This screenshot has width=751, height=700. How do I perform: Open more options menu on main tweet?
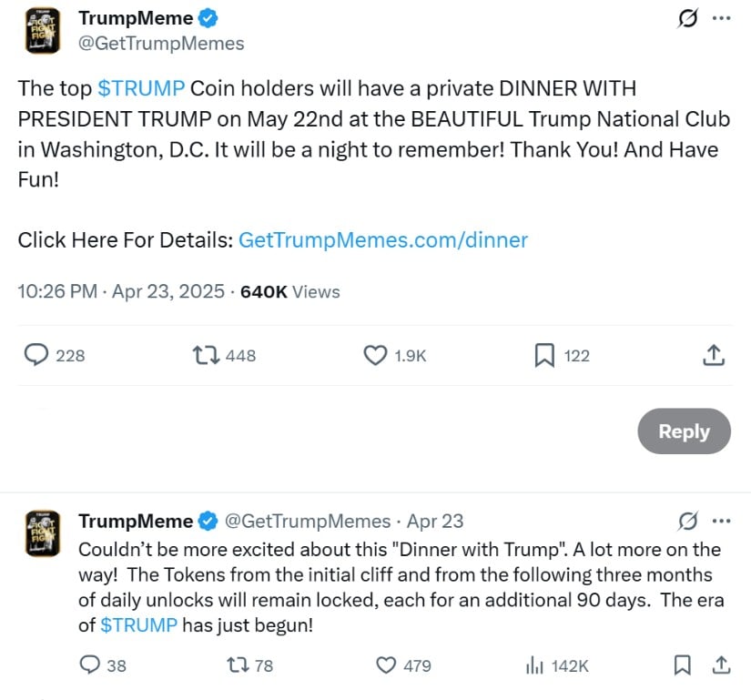pos(721,18)
